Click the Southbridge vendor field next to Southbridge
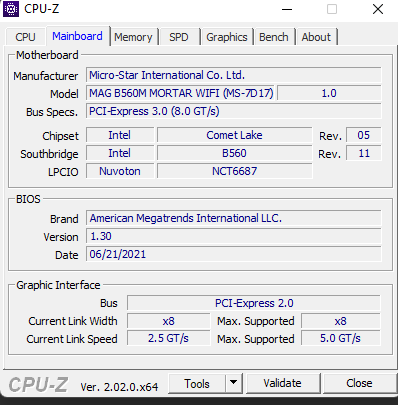The image size is (398, 405). 120,153
